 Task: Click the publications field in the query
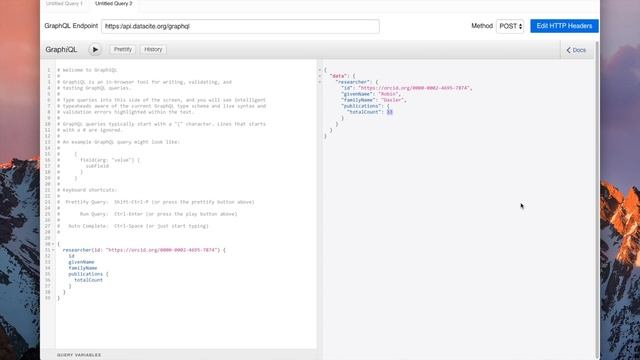(x=85, y=274)
